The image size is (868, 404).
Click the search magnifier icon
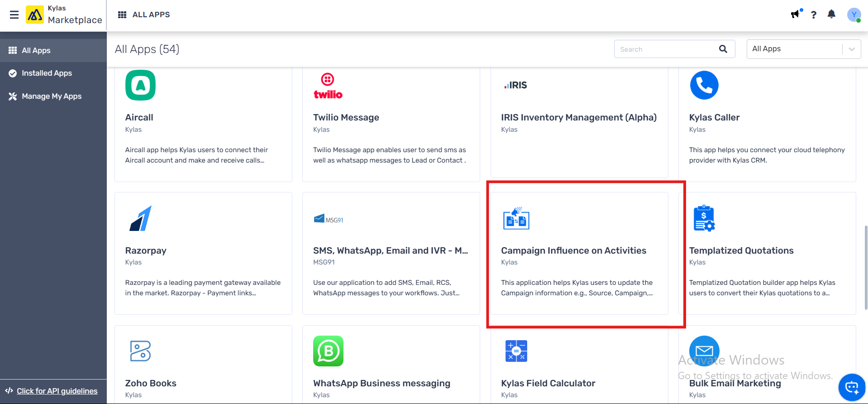click(723, 49)
